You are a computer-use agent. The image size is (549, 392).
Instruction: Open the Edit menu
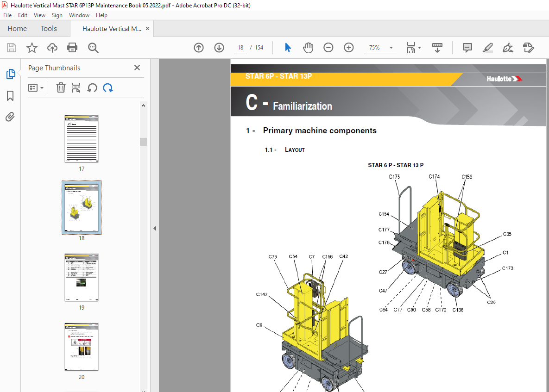click(23, 15)
